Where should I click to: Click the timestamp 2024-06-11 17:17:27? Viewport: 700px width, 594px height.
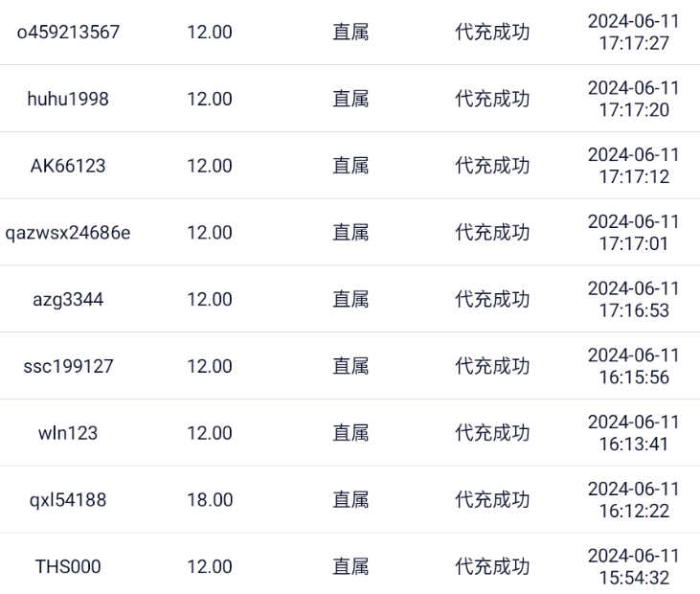633,32
